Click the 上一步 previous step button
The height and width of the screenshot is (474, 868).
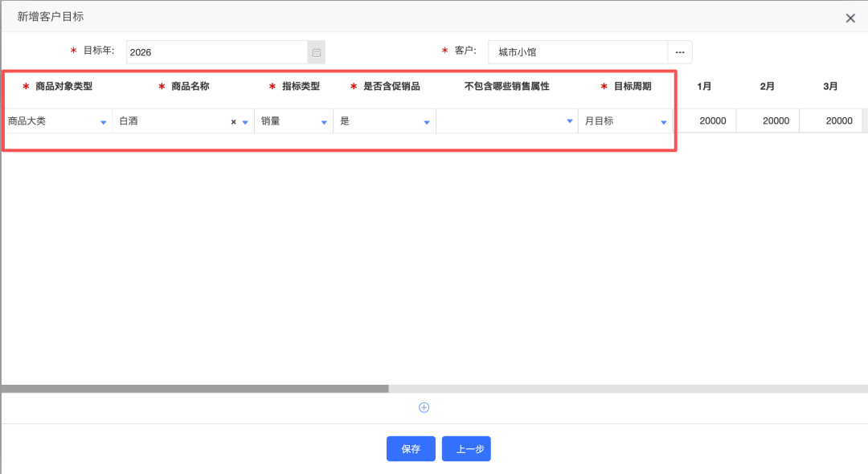pyautogui.click(x=467, y=448)
